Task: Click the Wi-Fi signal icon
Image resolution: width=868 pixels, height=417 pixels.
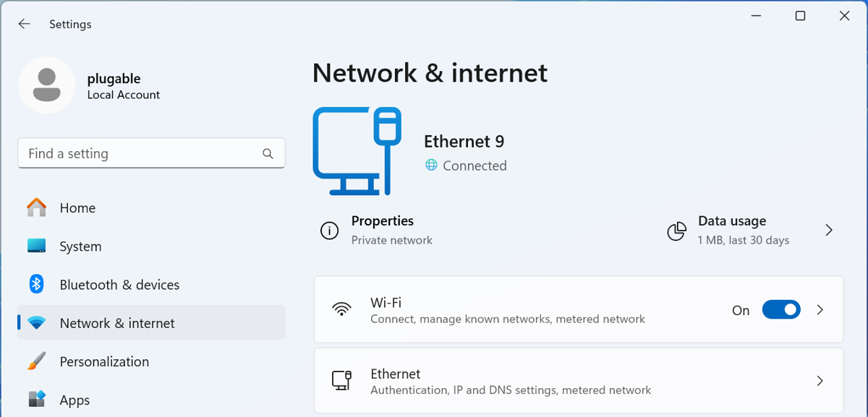Action: click(x=341, y=310)
